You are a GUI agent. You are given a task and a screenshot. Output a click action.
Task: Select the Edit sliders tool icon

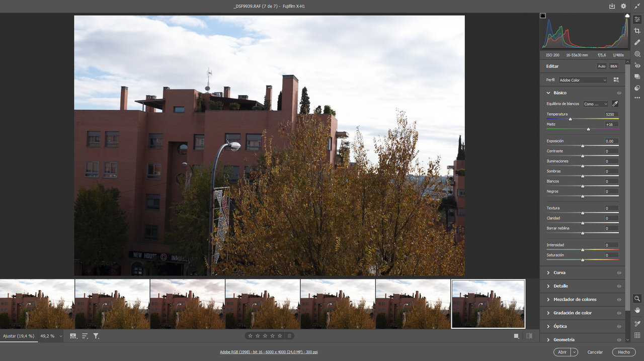coord(637,19)
